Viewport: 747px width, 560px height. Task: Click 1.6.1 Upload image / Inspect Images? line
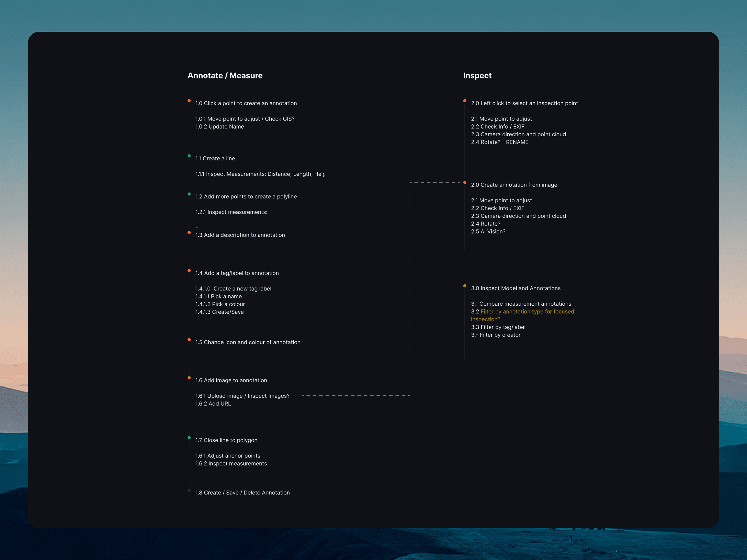[242, 396]
